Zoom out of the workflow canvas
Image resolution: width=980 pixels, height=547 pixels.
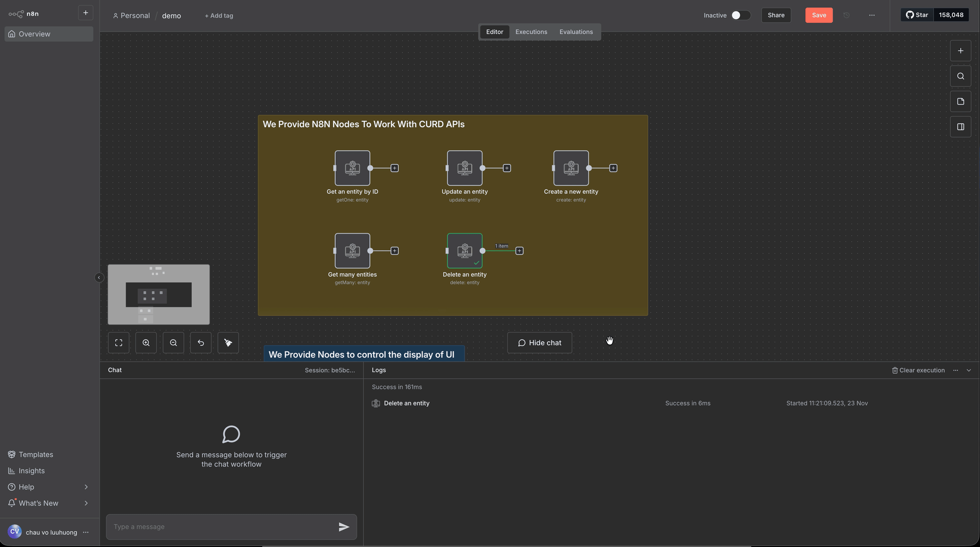(x=173, y=342)
